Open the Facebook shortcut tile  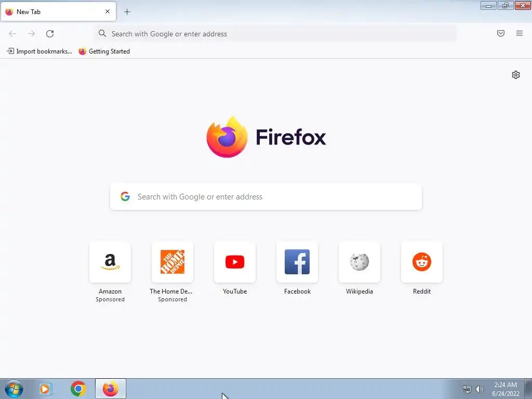point(297,262)
